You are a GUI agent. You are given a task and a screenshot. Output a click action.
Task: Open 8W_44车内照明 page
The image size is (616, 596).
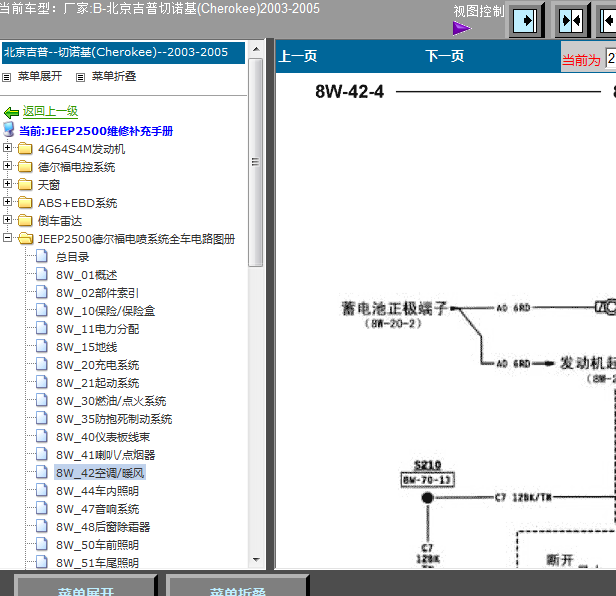97,491
